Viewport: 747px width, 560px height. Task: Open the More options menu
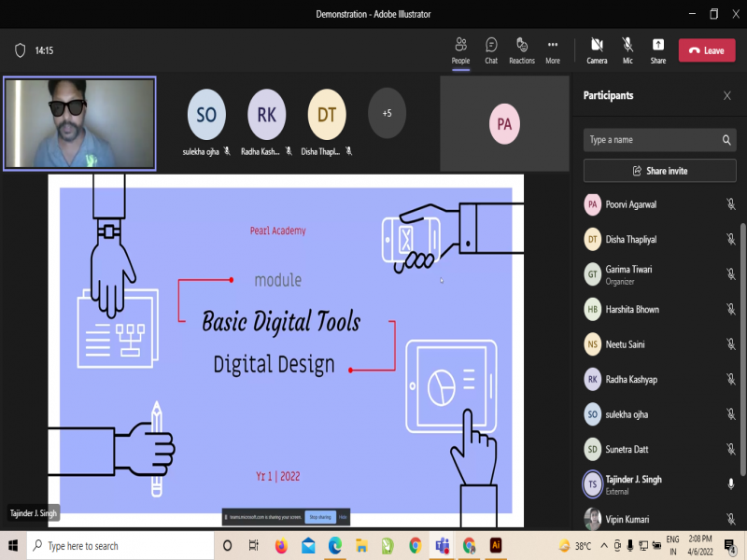[x=553, y=45]
